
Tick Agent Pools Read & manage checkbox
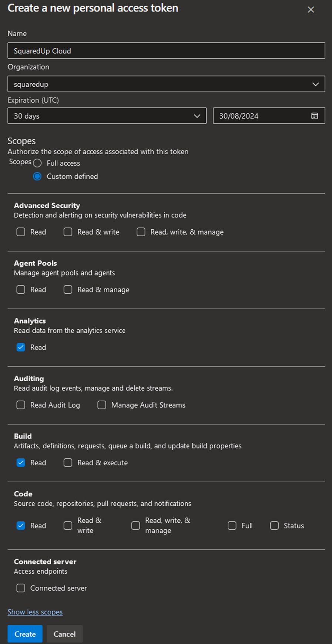[x=68, y=290]
